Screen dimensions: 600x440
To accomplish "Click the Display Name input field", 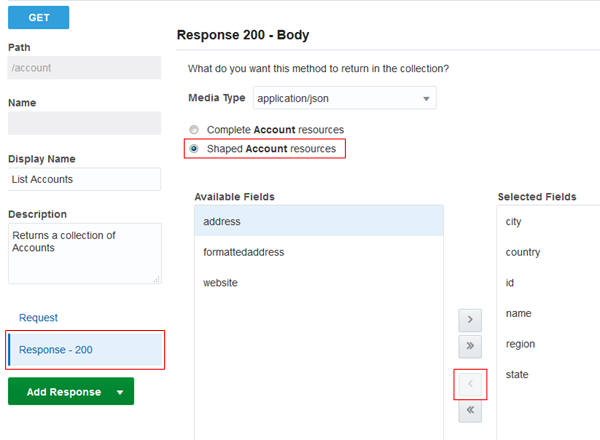I will [84, 179].
